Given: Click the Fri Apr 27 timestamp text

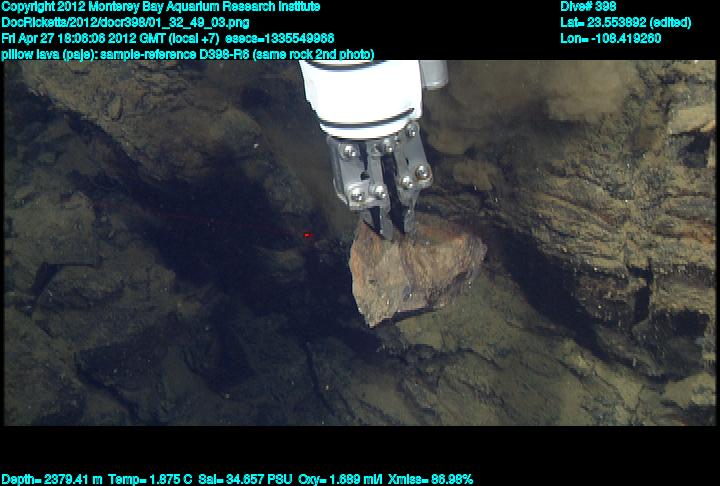Looking at the screenshot, I should [110, 38].
